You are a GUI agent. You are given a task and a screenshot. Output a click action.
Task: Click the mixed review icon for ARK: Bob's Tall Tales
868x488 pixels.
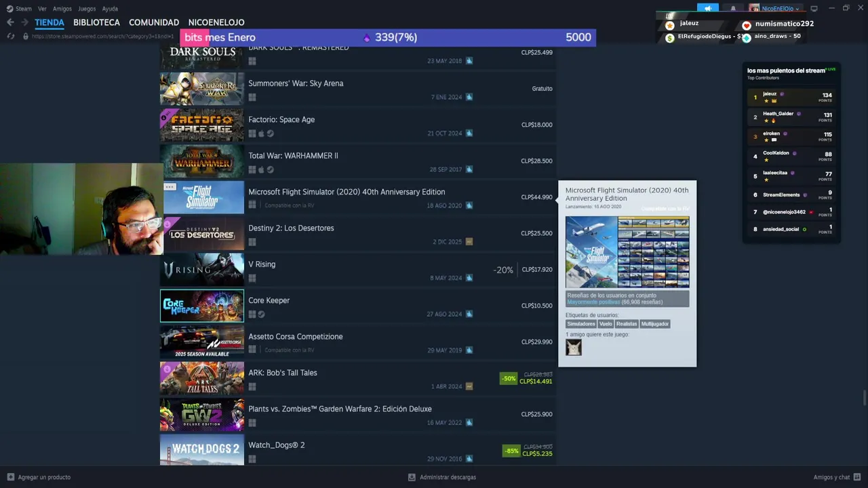tap(469, 386)
